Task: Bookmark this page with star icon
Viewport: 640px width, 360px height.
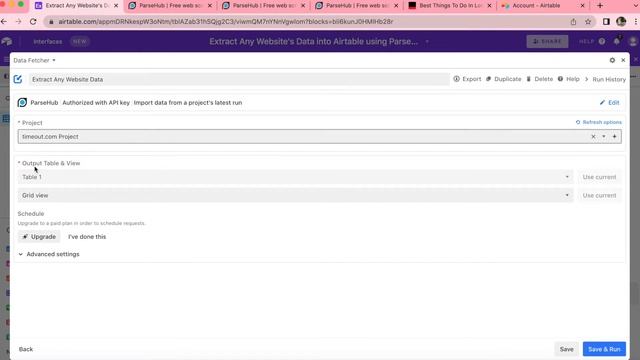Action: [x=588, y=22]
